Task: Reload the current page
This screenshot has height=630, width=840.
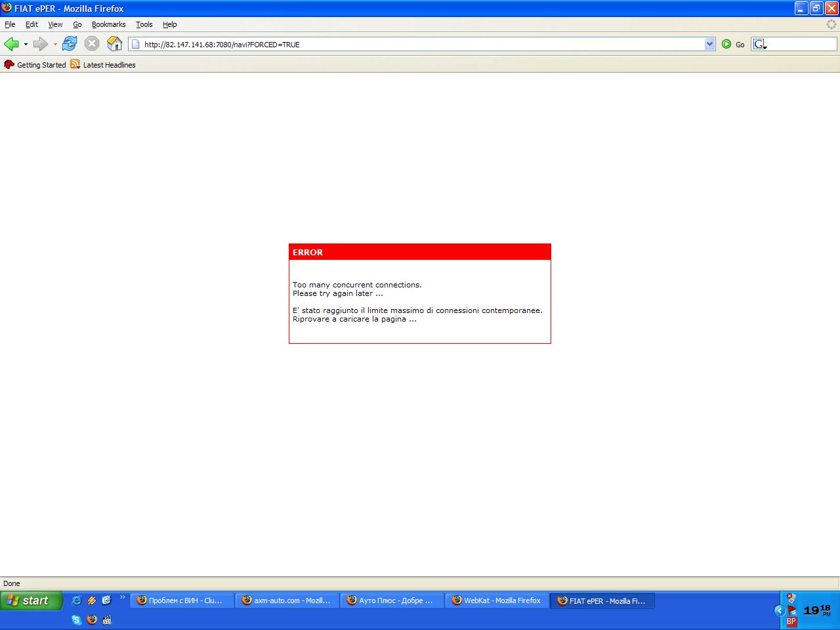Action: 70,44
